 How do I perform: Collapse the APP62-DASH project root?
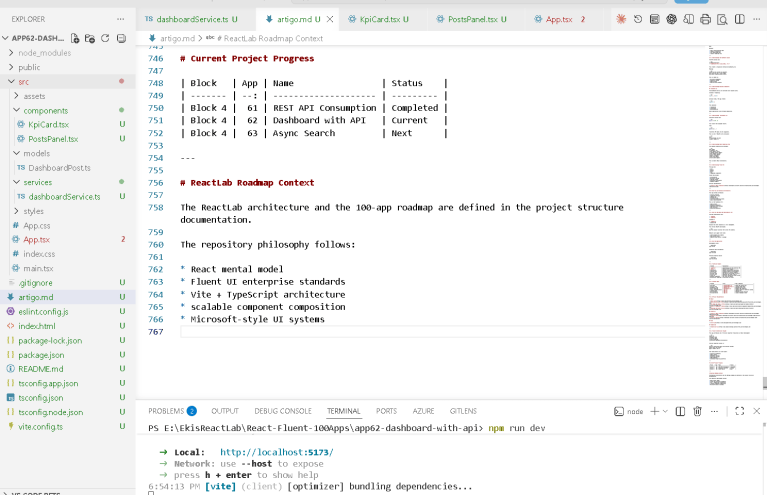coord(5,38)
